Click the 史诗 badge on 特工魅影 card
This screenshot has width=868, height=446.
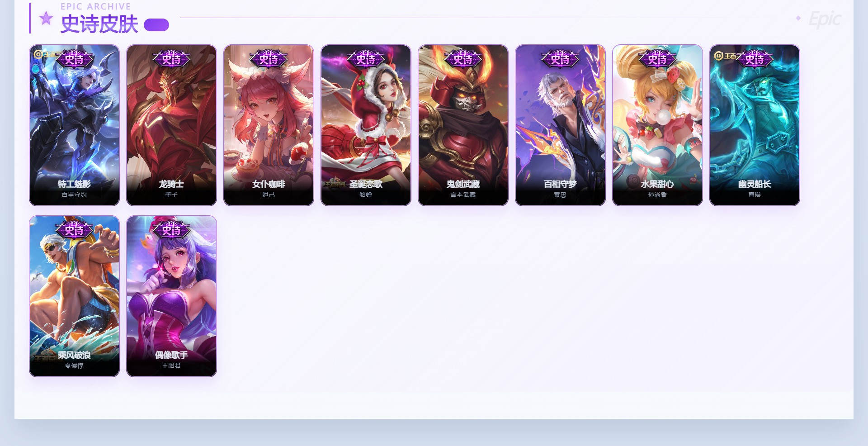tap(74, 59)
